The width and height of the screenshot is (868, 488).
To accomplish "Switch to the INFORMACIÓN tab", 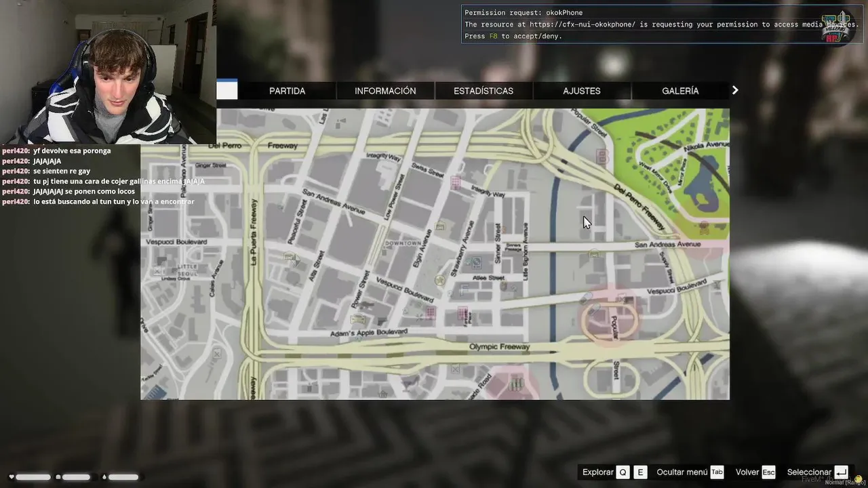I will click(x=385, y=91).
